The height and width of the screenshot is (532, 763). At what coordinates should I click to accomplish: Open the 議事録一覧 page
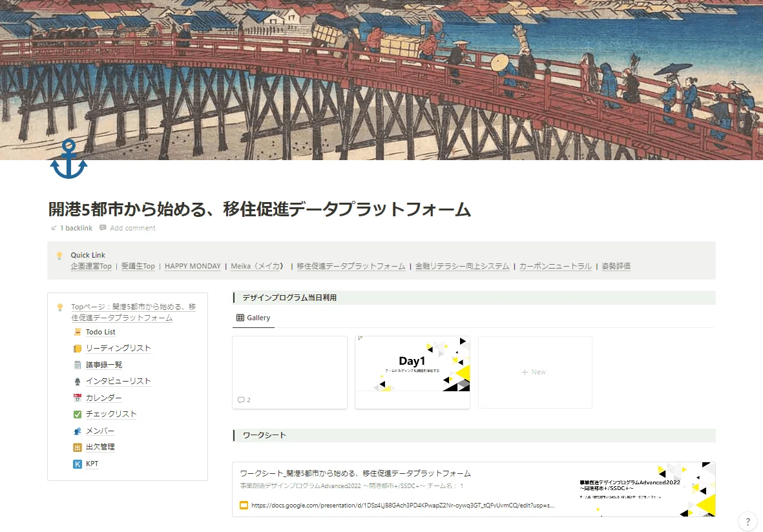click(104, 365)
